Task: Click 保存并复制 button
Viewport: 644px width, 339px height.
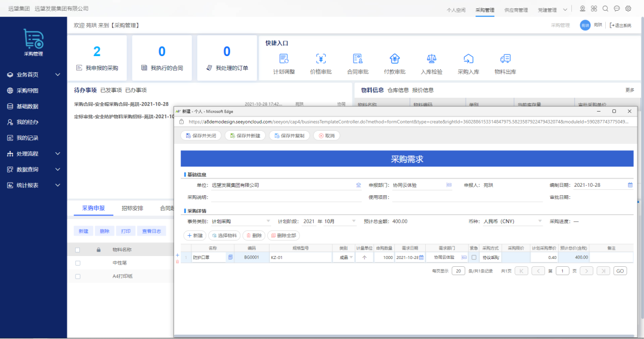Action: [x=290, y=135]
